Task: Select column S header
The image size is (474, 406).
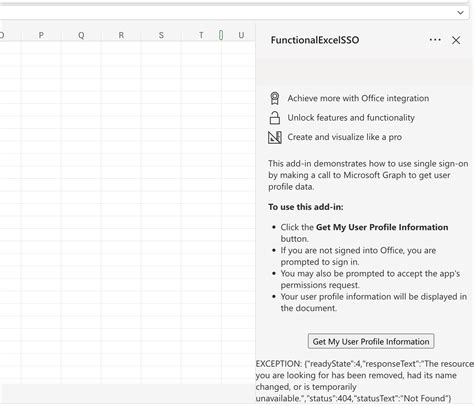Action: (161, 35)
